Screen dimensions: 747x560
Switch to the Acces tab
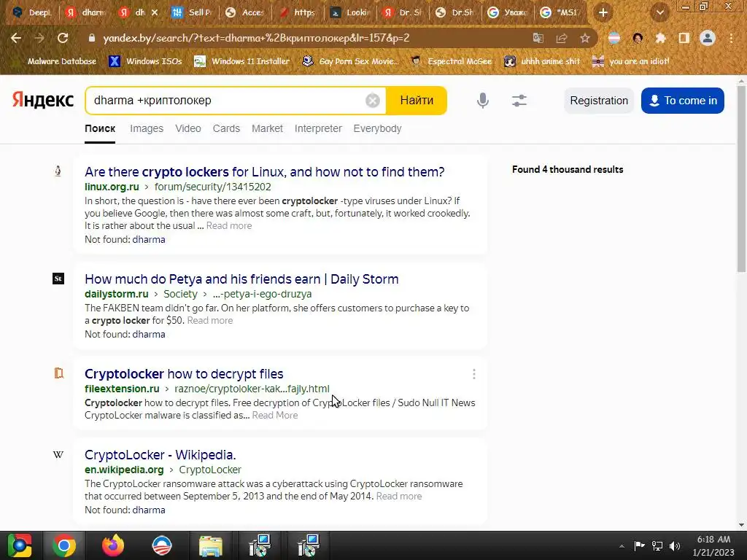pos(245,12)
